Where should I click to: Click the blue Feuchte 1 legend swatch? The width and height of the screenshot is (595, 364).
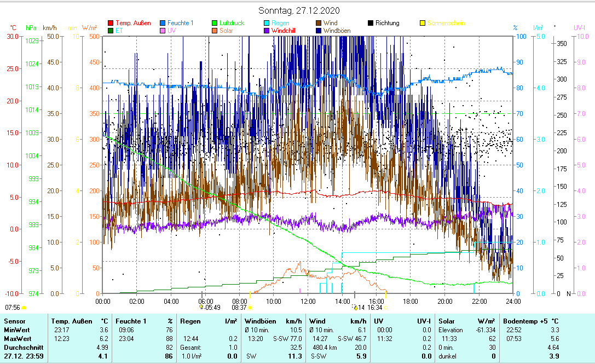click(x=163, y=24)
